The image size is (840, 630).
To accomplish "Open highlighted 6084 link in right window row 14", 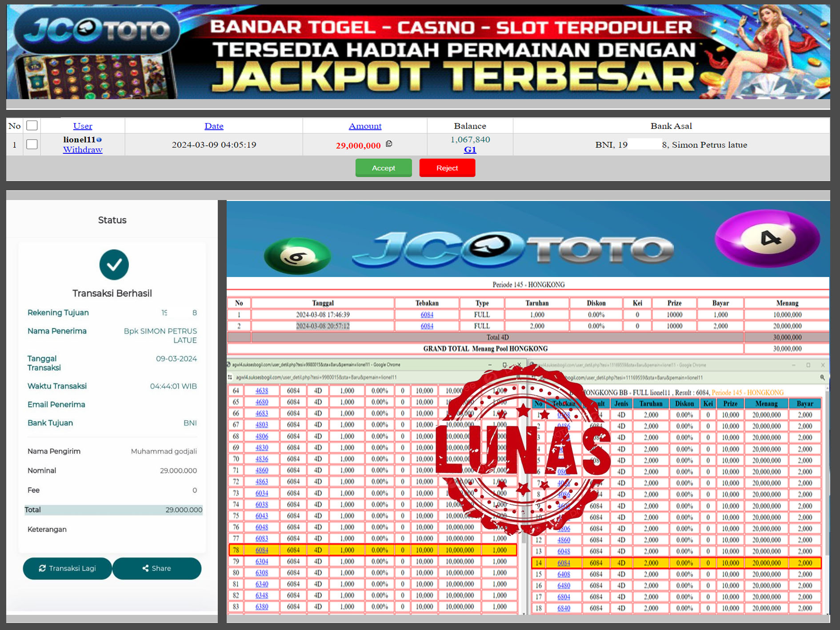I will click(564, 563).
